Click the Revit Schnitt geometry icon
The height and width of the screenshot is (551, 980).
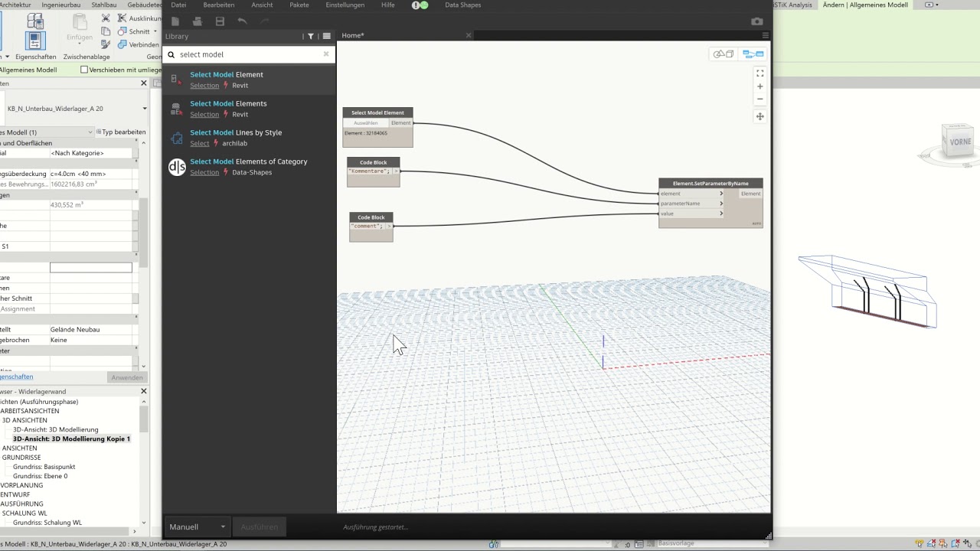click(x=122, y=31)
